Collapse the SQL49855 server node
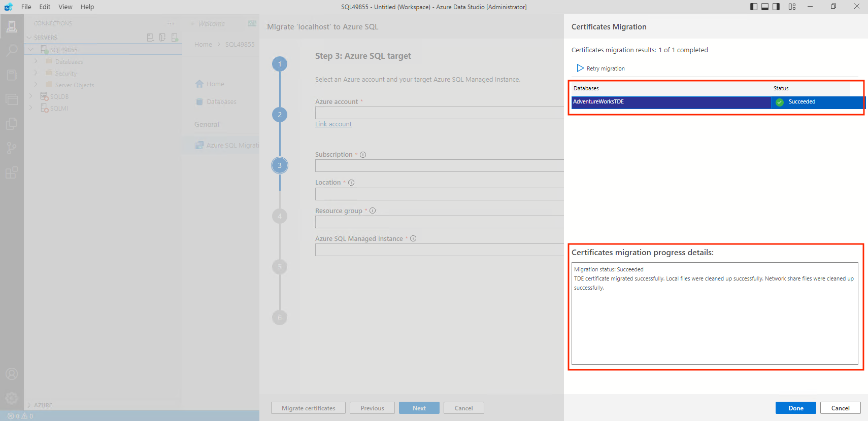Screen dimensions: 868x421 31,50
